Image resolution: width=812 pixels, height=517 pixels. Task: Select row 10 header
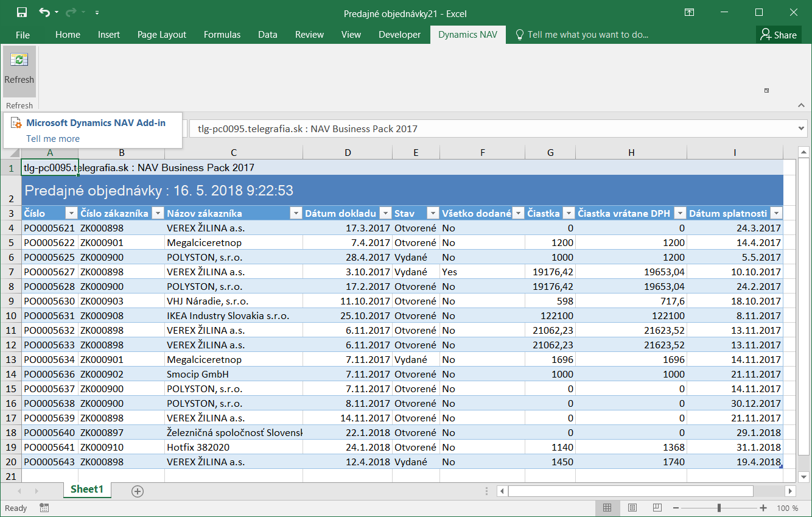(11, 315)
